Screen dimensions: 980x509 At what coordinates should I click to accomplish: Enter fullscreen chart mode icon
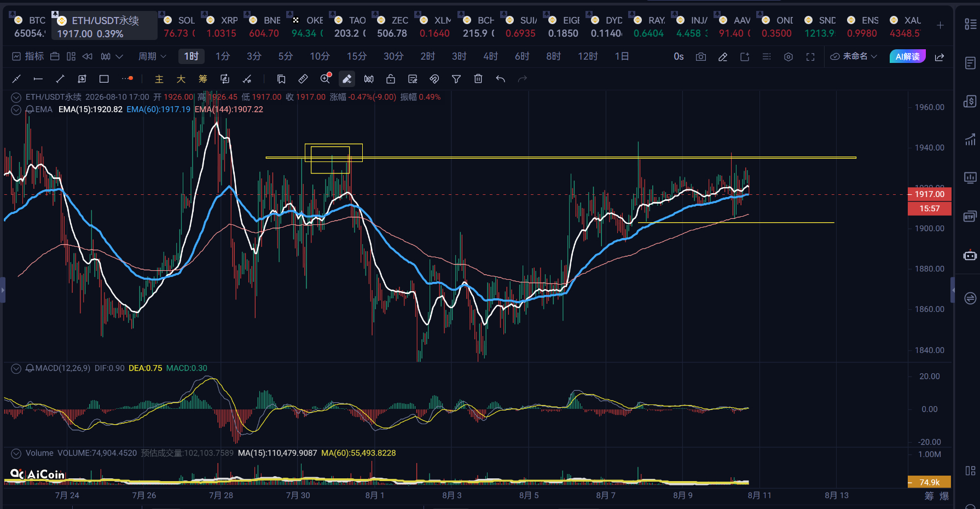pyautogui.click(x=810, y=56)
